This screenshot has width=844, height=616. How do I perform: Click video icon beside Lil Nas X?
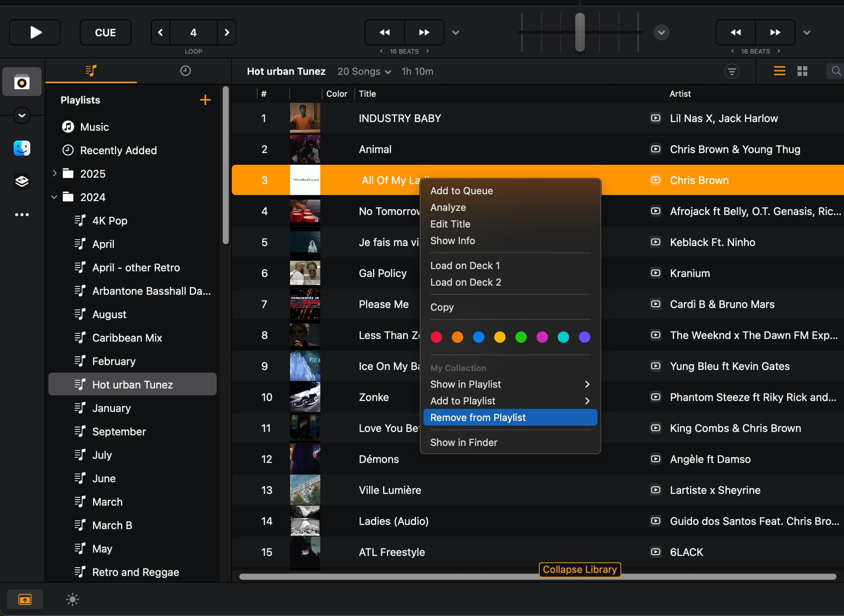point(655,118)
